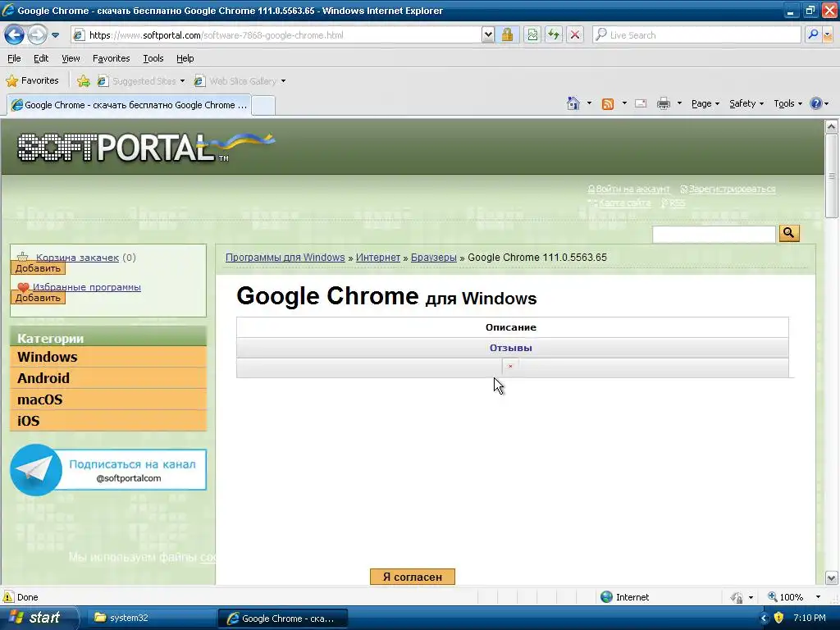Switch to the Отзывы tab
Viewport: 840px width, 630px height.
click(512, 348)
